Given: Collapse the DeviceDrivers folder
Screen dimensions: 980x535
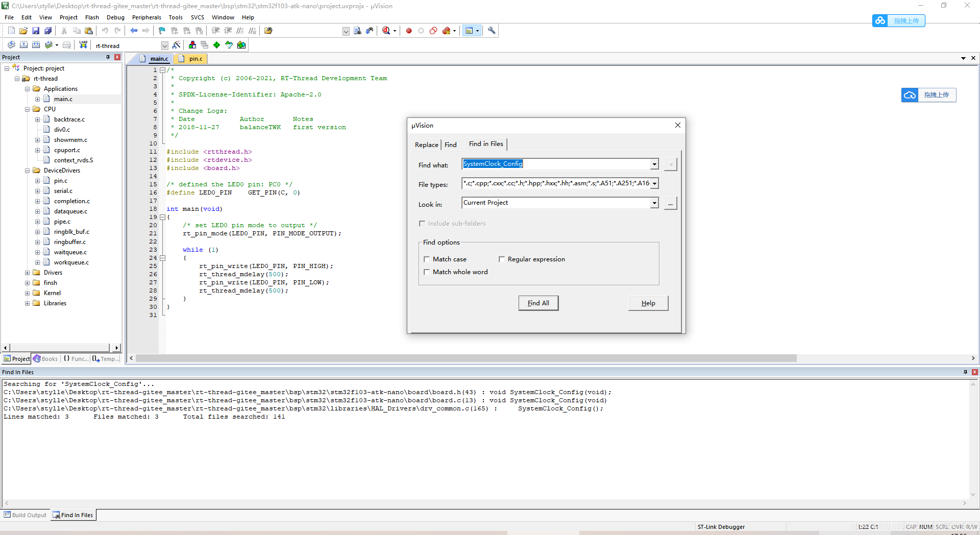Looking at the screenshot, I should pyautogui.click(x=28, y=171).
